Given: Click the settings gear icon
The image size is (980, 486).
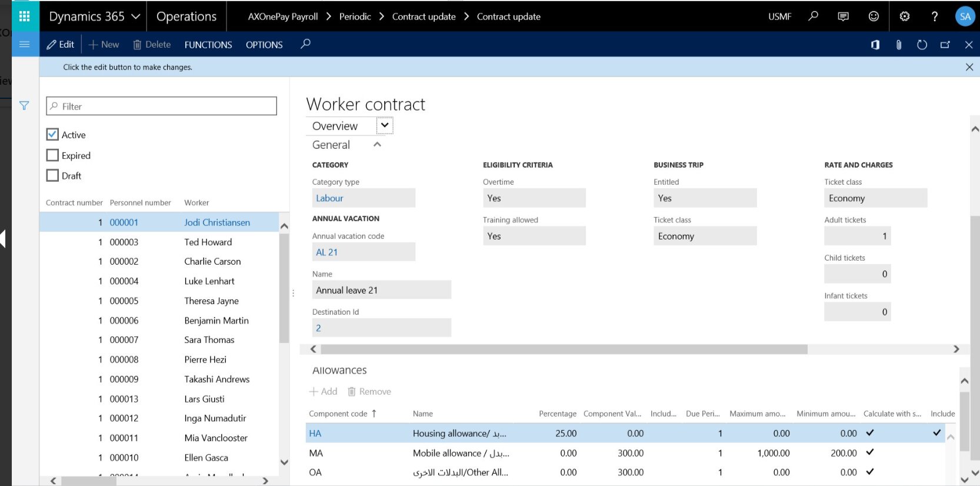Looking at the screenshot, I should (x=905, y=16).
